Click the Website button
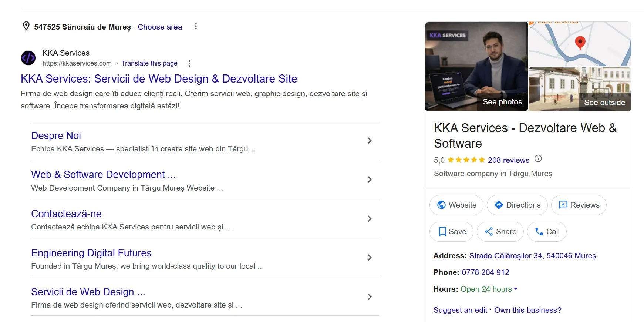The height and width of the screenshot is (322, 644). pyautogui.click(x=456, y=205)
